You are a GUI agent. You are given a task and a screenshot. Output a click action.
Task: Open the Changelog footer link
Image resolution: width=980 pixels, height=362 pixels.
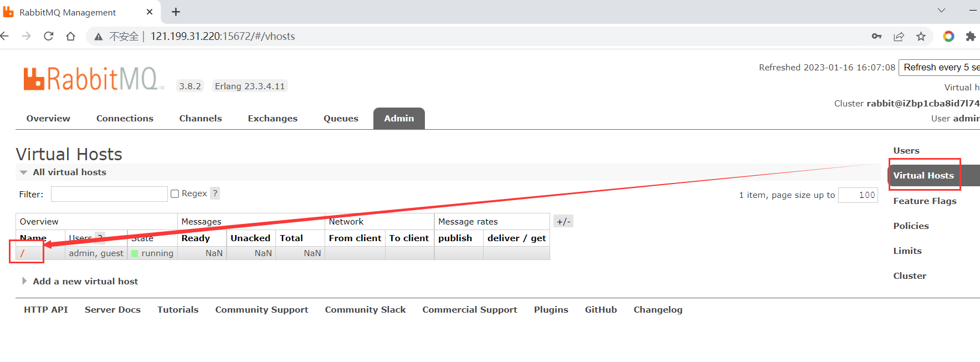[x=658, y=309]
